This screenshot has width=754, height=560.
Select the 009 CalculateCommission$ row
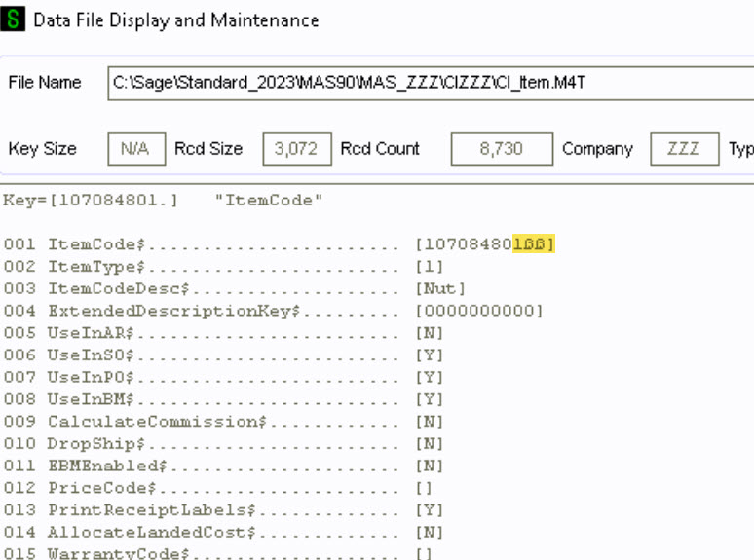223,421
